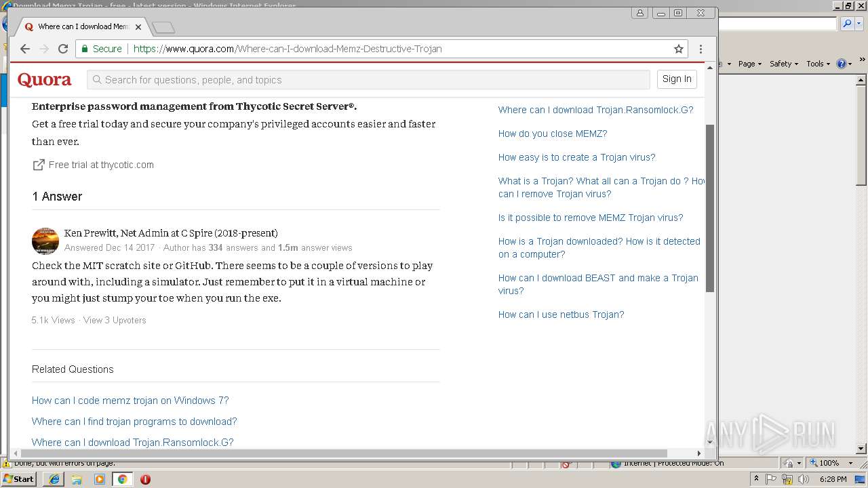Click the Chrome address bar URL
Screen dimensions: 868x488
[288, 49]
